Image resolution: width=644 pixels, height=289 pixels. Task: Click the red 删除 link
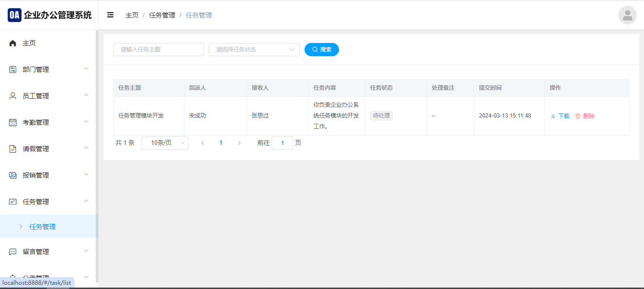pyautogui.click(x=585, y=116)
